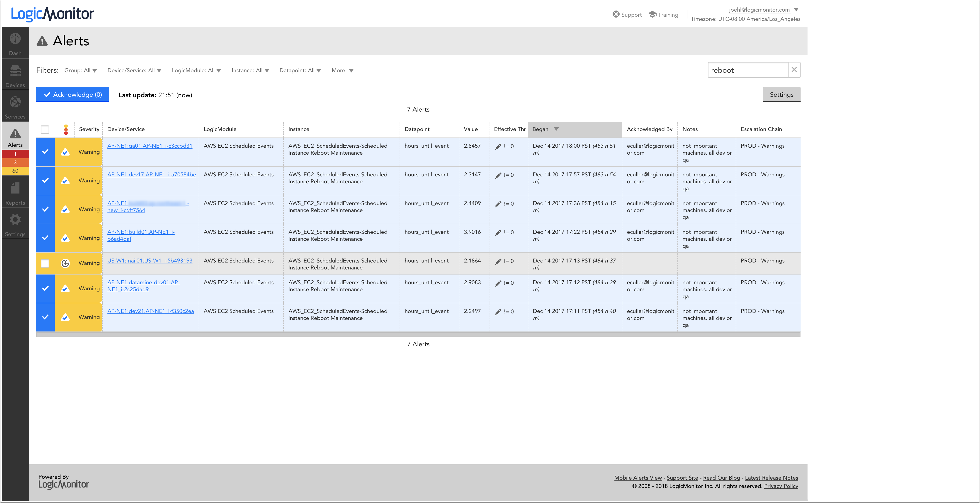Clear the reboot search with X

pos(794,70)
